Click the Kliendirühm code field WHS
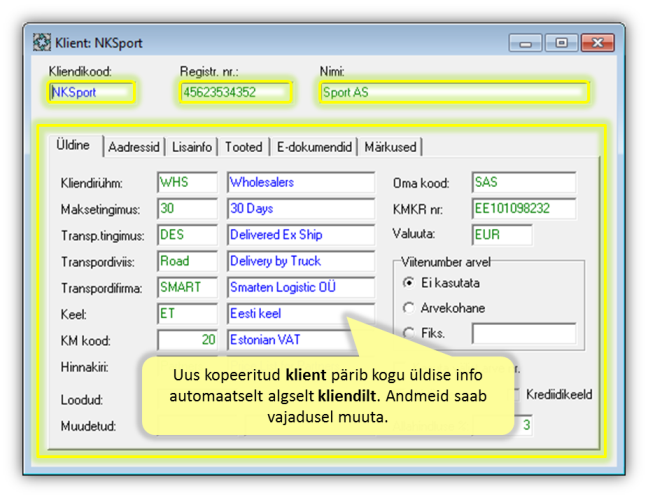648x498 pixels. [187, 182]
